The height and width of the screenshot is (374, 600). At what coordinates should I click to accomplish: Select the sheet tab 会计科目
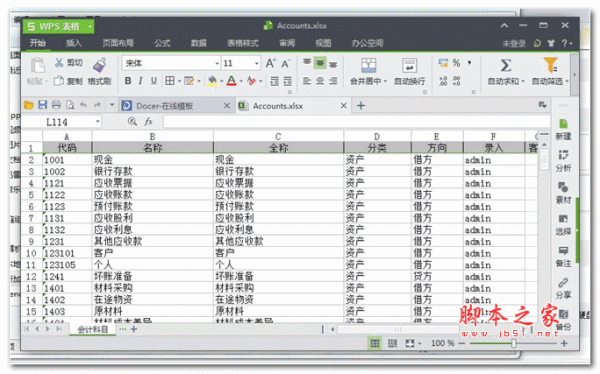tap(93, 329)
